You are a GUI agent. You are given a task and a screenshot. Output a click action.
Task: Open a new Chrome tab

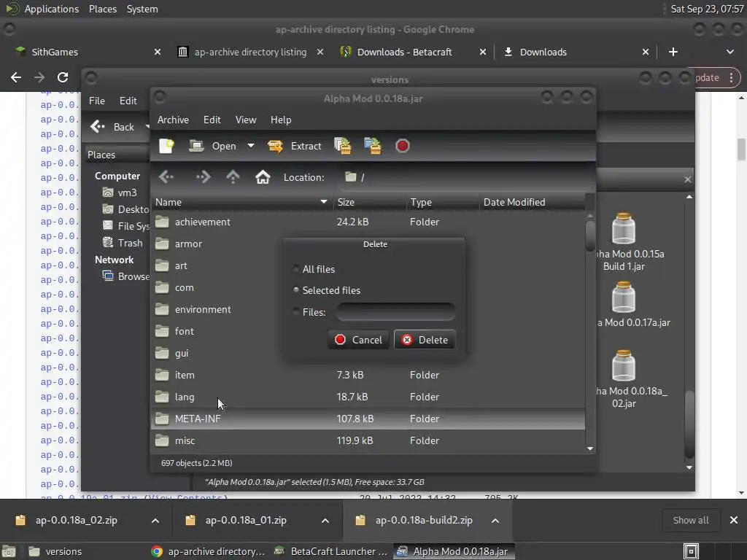tap(673, 52)
